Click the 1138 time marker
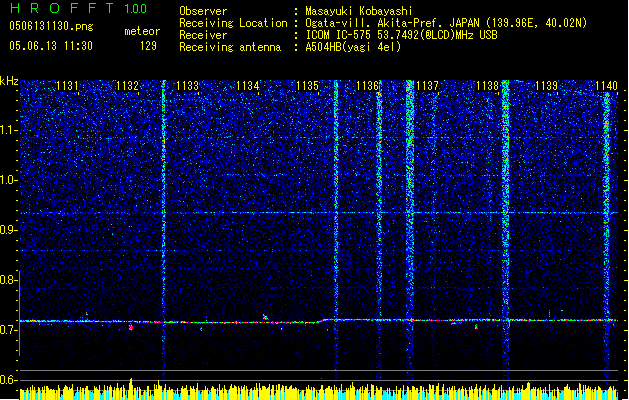The width and height of the screenshot is (629, 400). point(487,86)
